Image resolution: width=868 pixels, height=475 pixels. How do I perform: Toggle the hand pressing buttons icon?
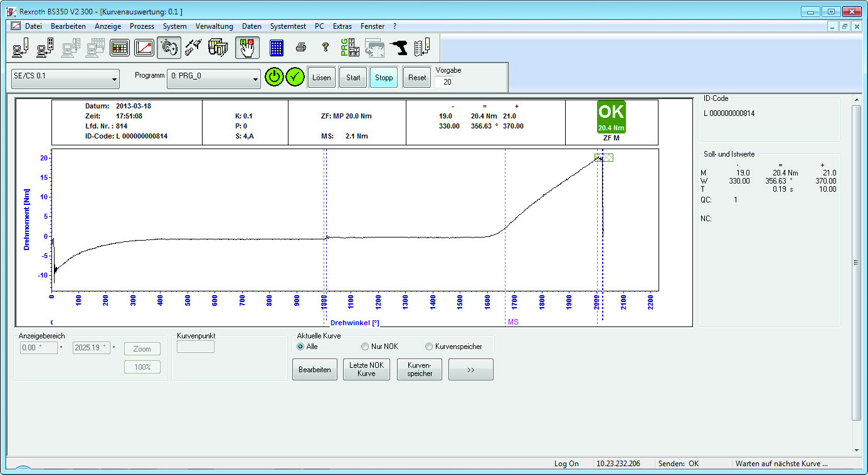247,48
